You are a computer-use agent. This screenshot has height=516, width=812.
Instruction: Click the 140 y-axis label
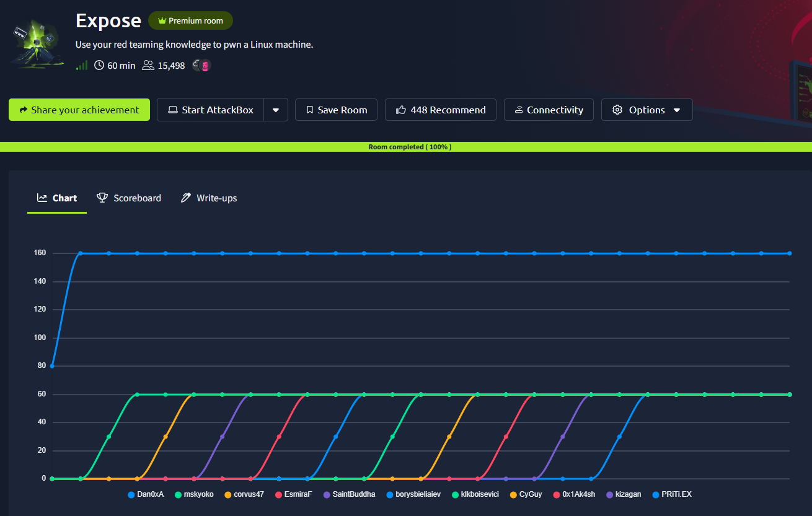(40, 281)
